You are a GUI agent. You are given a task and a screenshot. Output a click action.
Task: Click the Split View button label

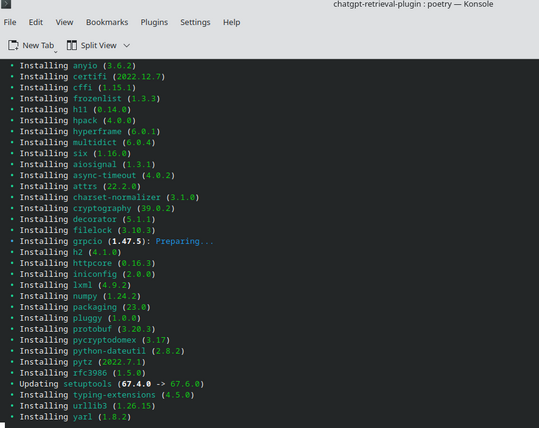click(99, 45)
